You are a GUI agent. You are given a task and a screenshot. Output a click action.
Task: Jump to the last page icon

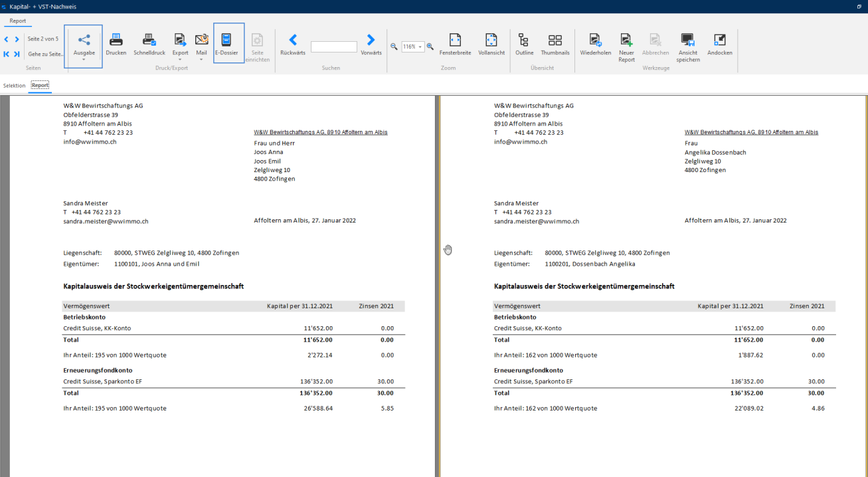[17, 54]
